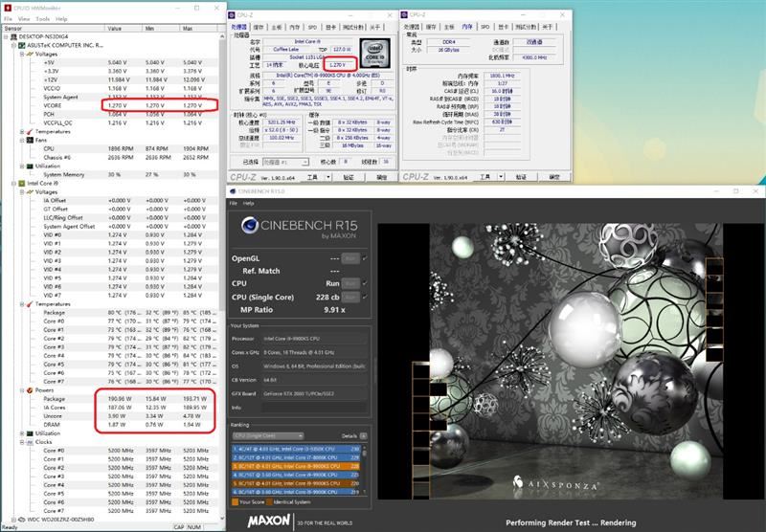Click the MAXON logo at Cinebench bottom
Image resolution: width=766 pixels, height=532 pixels.
click(269, 521)
